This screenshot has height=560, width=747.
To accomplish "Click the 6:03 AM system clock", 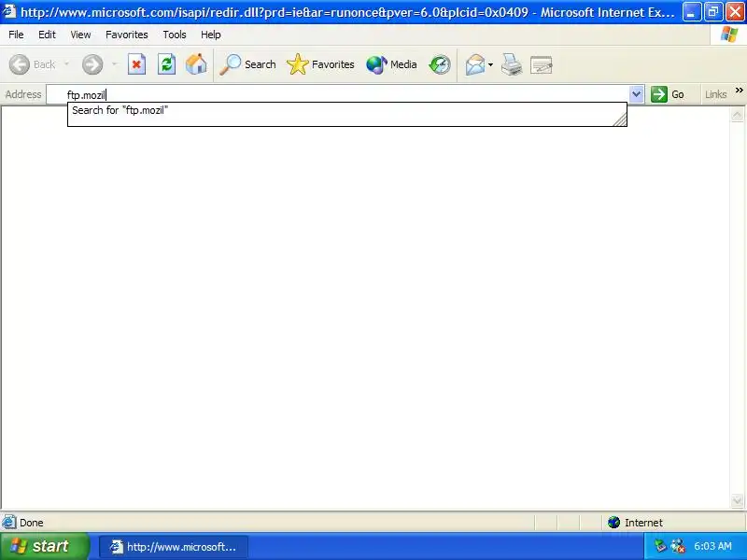I will click(x=712, y=546).
